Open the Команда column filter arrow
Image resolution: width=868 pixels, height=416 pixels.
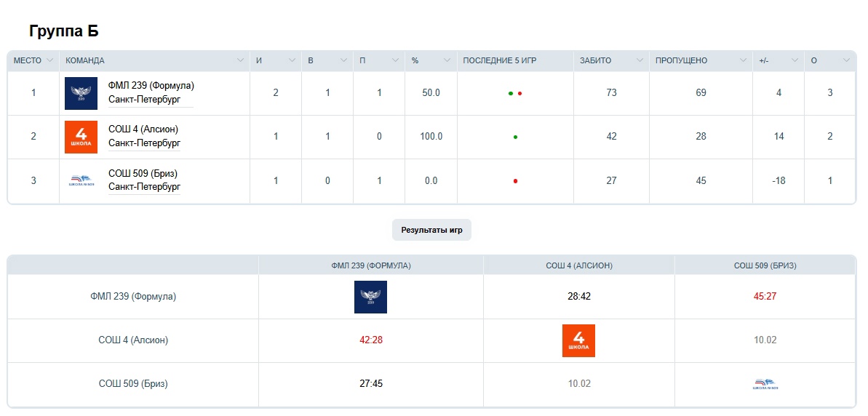[240, 60]
